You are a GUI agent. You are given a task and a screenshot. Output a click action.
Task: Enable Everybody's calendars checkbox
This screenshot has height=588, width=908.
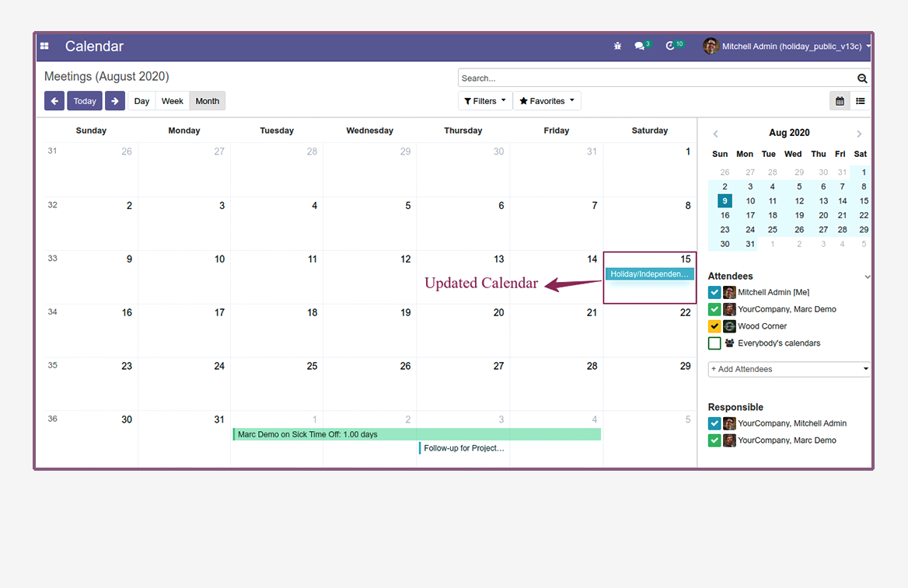(x=714, y=343)
